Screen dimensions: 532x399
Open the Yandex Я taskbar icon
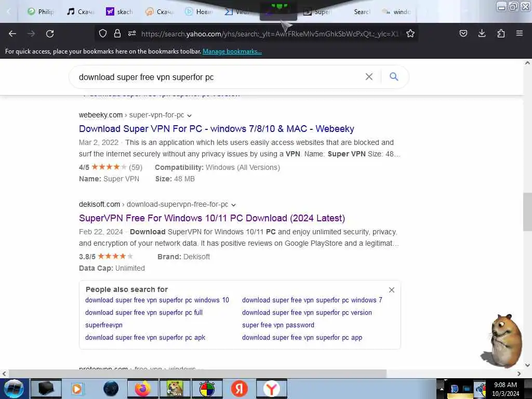(239, 389)
